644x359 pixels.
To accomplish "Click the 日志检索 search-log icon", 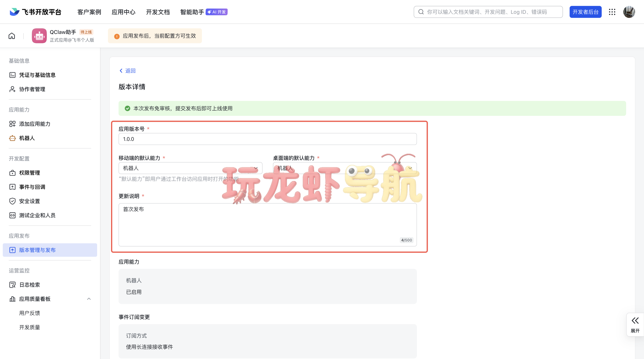I will [x=12, y=285].
